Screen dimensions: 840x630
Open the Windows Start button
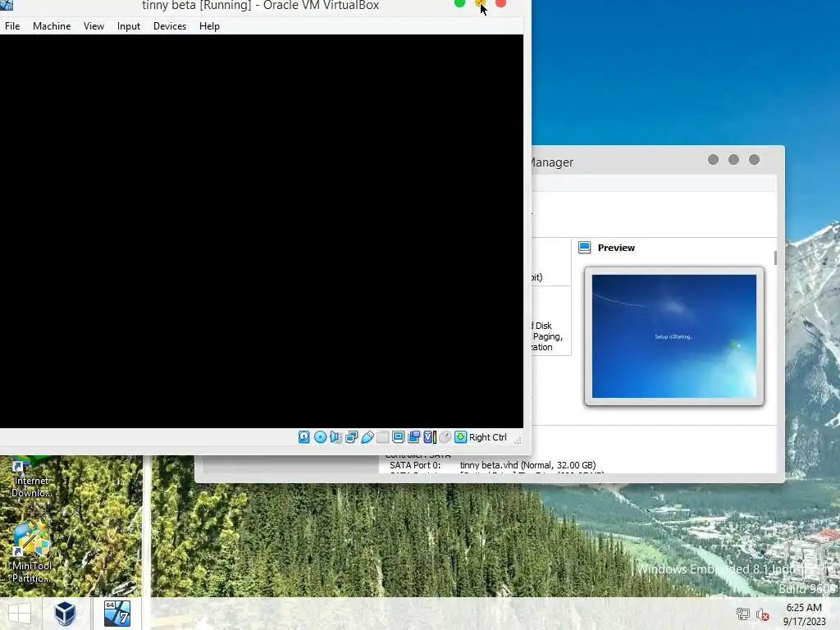[20, 614]
